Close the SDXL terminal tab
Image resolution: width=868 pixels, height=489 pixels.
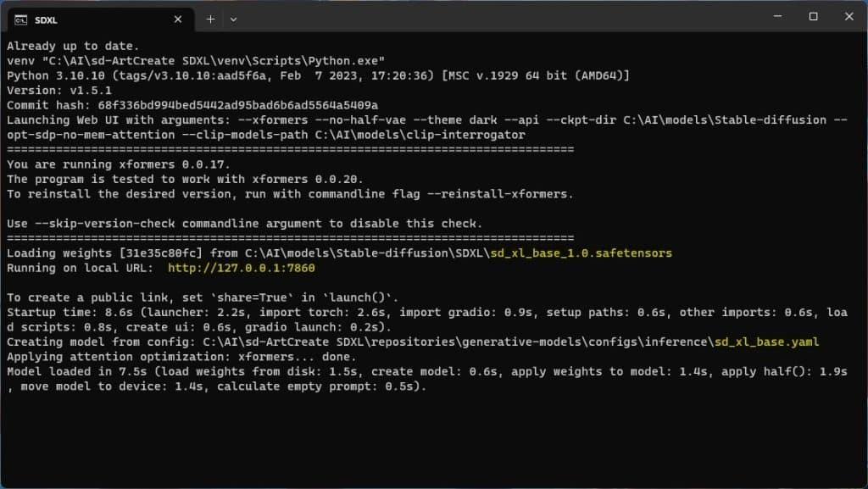pyautogui.click(x=178, y=19)
